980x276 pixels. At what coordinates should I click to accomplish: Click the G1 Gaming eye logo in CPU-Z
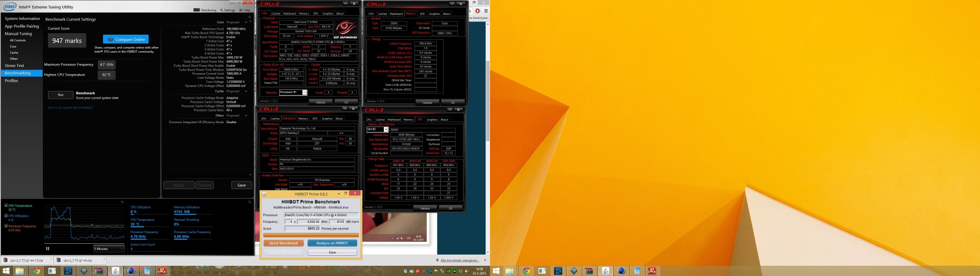click(346, 28)
